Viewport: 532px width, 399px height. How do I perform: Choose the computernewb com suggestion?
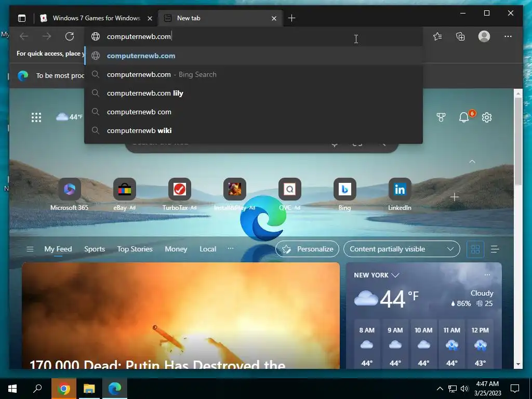254,112
